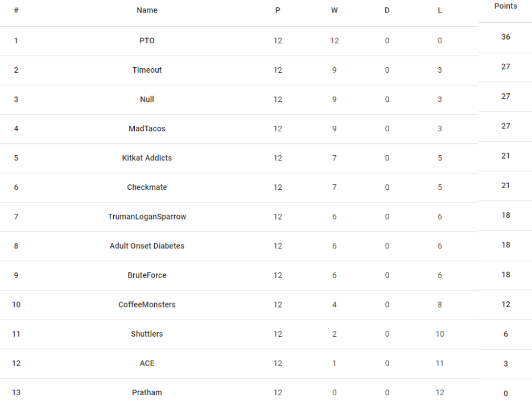Choose the CoffeeMonsters team row name
Screen dimensions: 532x406
147,304
